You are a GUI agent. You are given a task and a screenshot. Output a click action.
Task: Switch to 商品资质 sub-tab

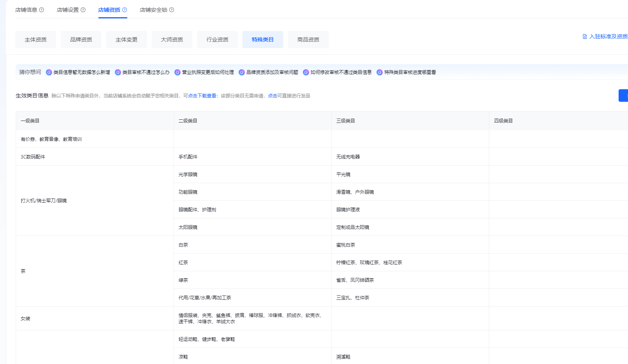308,40
